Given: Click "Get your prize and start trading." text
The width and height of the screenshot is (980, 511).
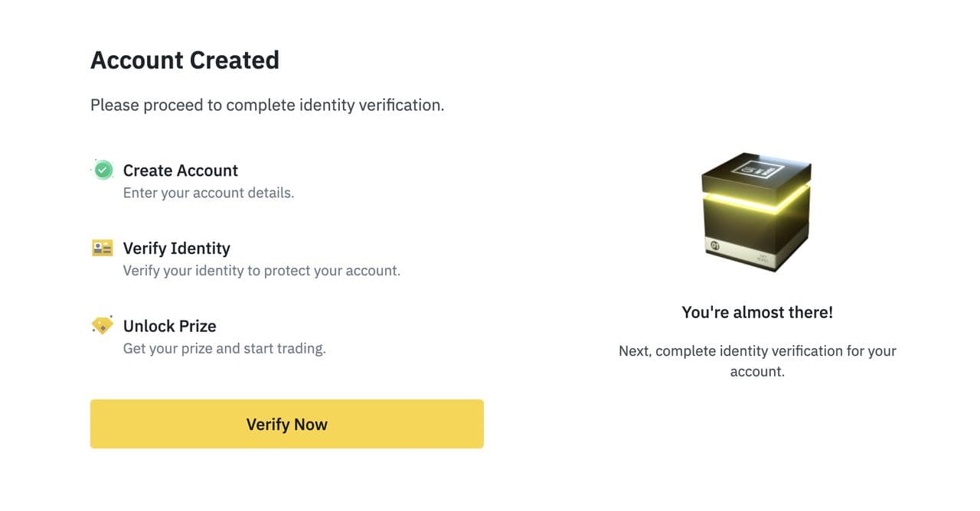Looking at the screenshot, I should click(x=224, y=349).
